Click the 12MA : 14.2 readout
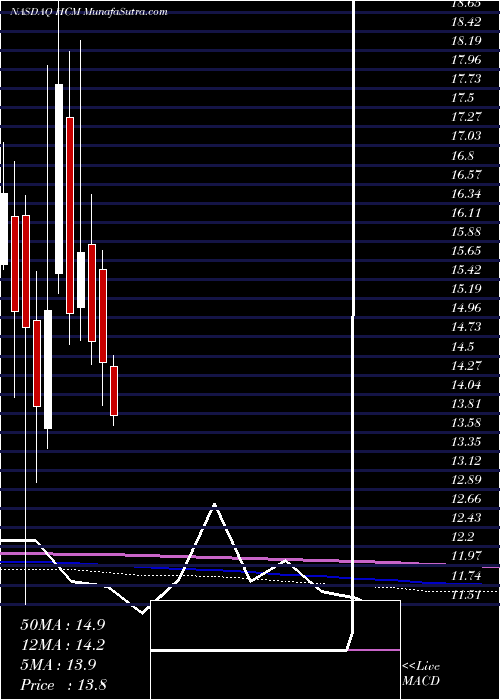 pyautogui.click(x=63, y=645)
